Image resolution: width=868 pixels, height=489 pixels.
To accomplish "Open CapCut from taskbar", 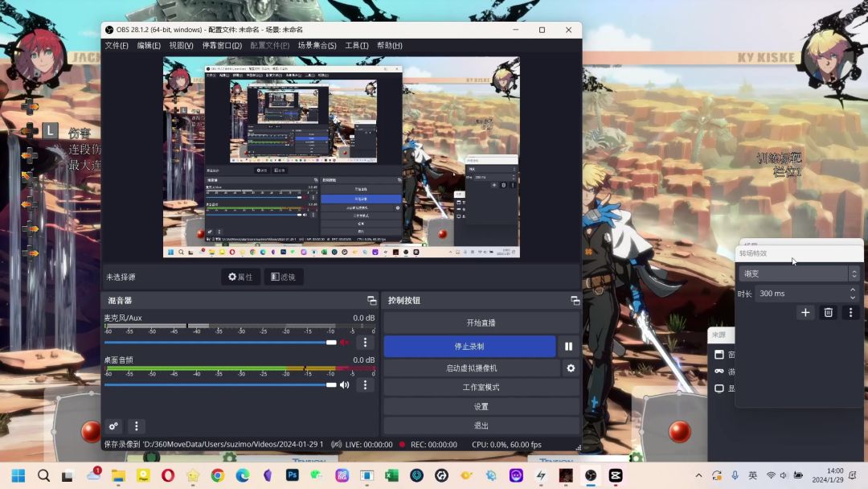I will tap(616, 475).
